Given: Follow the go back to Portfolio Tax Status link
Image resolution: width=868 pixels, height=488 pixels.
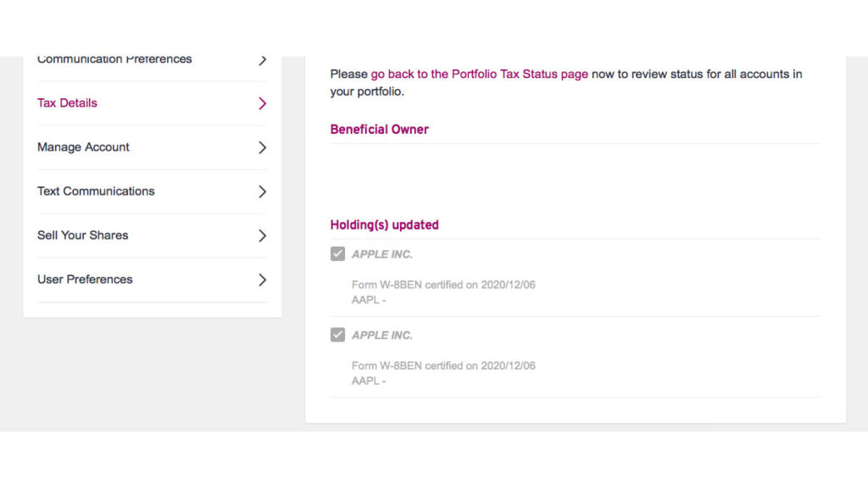Looking at the screenshot, I should click(x=480, y=75).
